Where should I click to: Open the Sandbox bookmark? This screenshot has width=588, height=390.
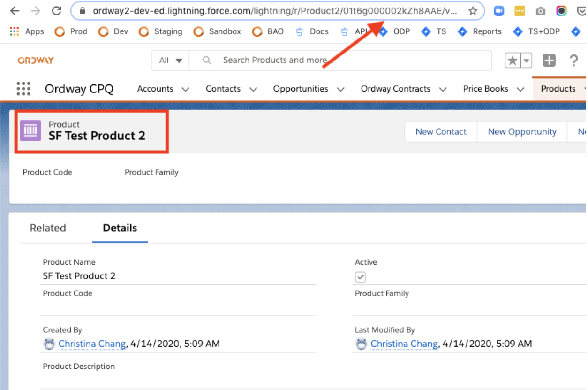tap(217, 31)
